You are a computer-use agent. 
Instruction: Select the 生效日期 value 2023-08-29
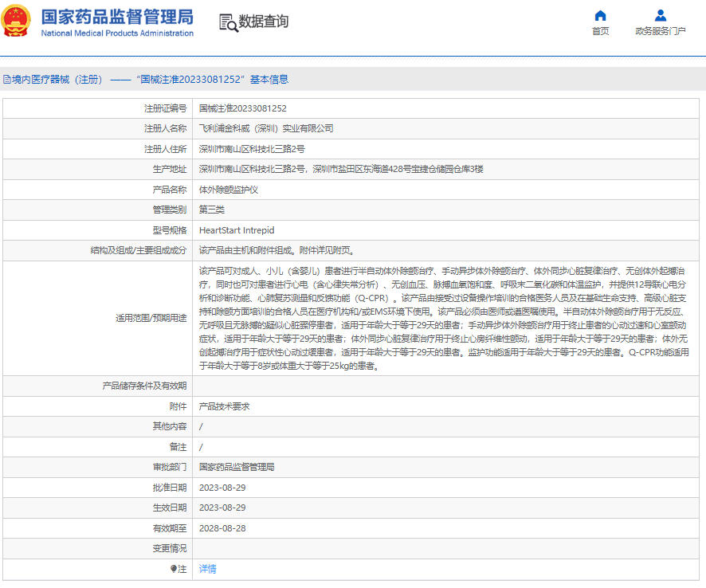click(222, 508)
